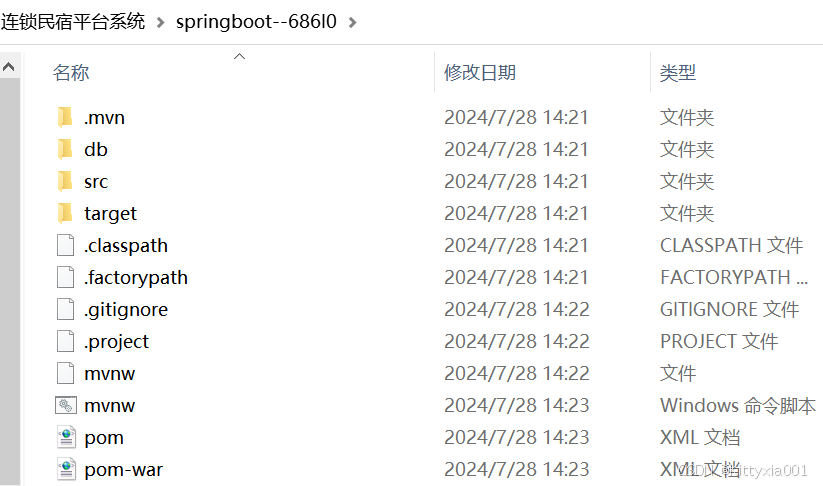Select the .project file name
Image resolution: width=823 pixels, height=486 pixels.
[116, 341]
